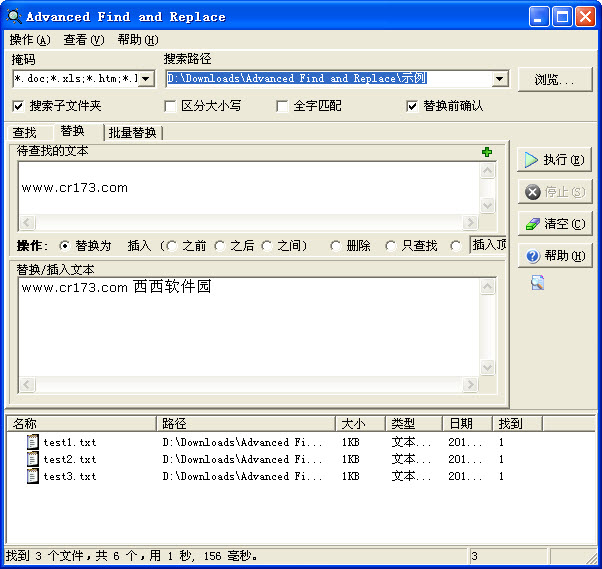Close the Advanced Find and Replace window
Image resolution: width=602 pixels, height=569 pixels.
tap(585, 17)
